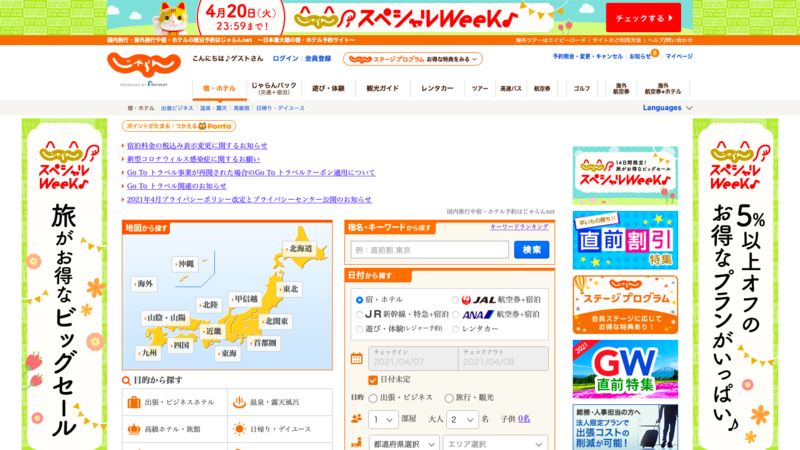800x450 pixels.
Task: Expand the ステージプログラム dropdown
Action: (413, 59)
